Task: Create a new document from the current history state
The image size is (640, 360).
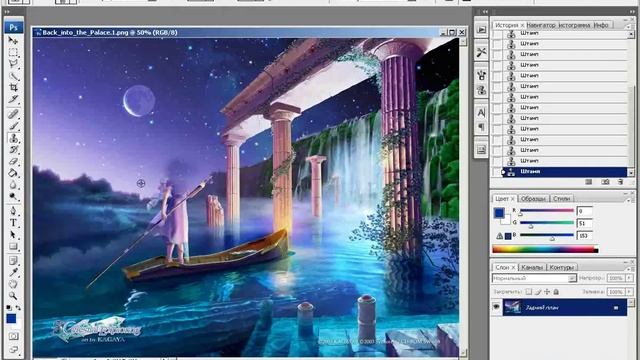Action: pyautogui.click(x=589, y=182)
